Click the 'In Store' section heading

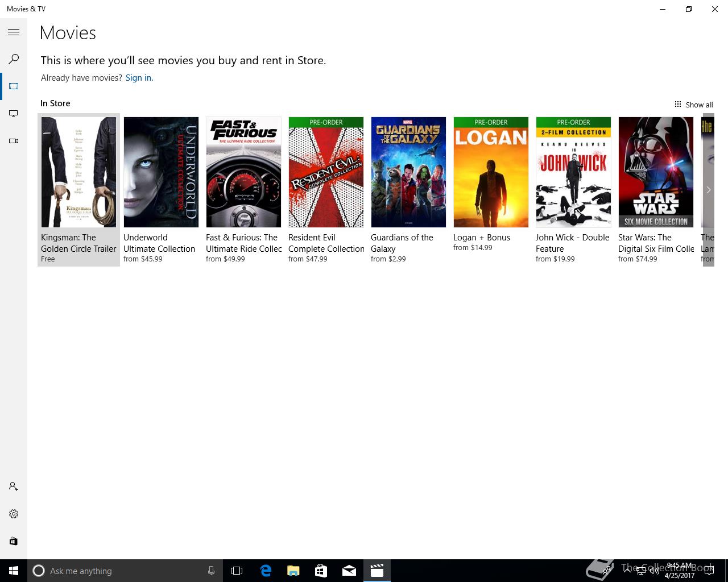pyautogui.click(x=55, y=103)
